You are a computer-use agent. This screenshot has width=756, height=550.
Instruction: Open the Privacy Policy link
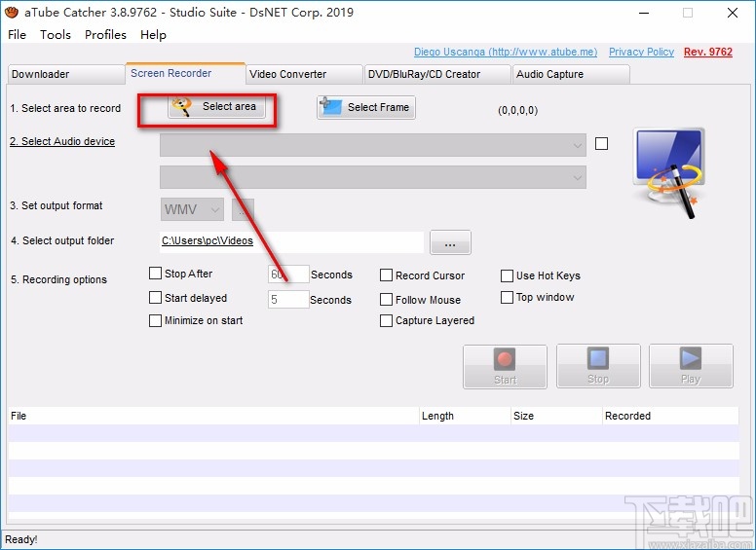641,52
